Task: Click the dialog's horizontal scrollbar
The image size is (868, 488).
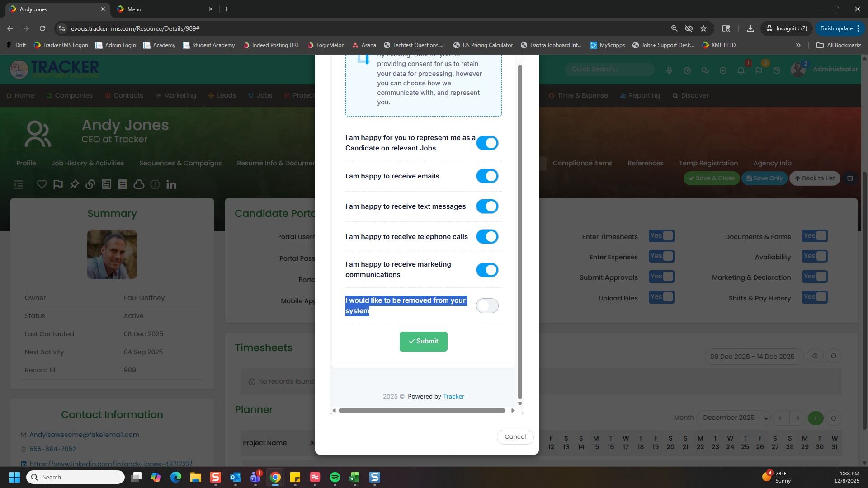Action: click(x=421, y=410)
